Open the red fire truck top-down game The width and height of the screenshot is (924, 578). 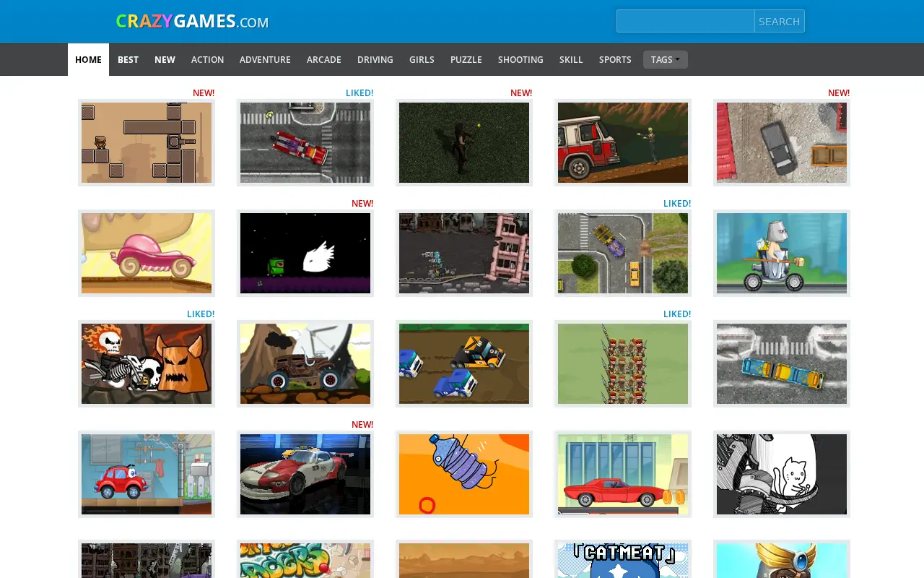(x=305, y=142)
